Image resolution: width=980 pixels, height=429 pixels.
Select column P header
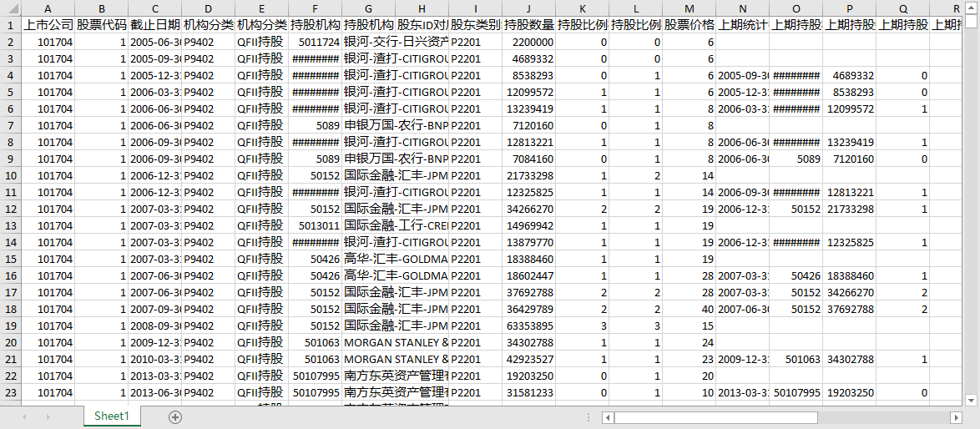850,8
